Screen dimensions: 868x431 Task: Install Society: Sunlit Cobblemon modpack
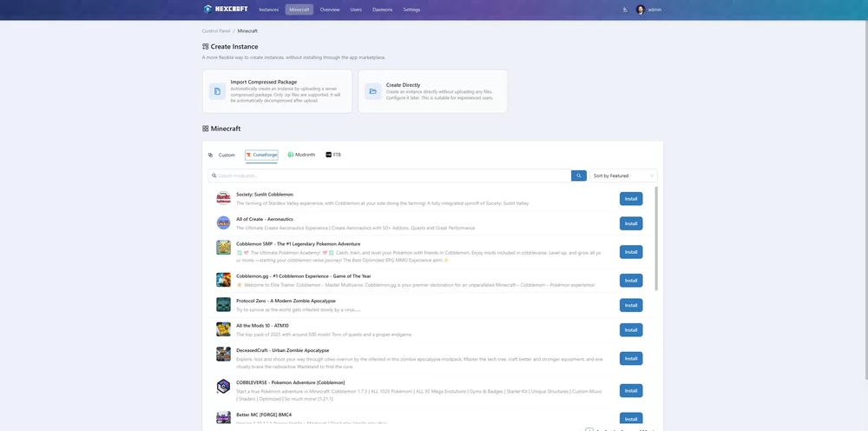pos(631,199)
